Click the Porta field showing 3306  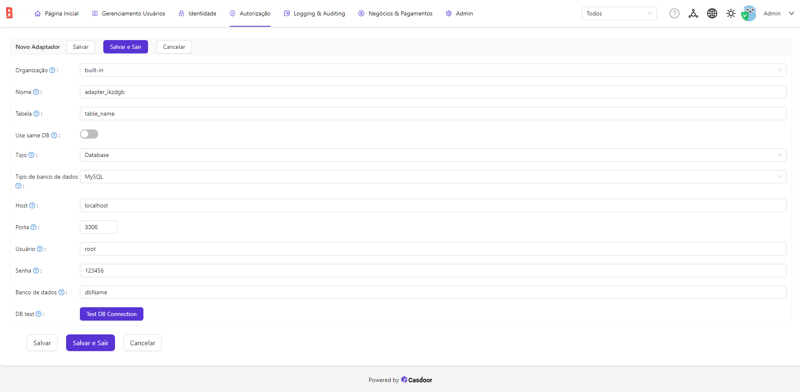(x=98, y=227)
